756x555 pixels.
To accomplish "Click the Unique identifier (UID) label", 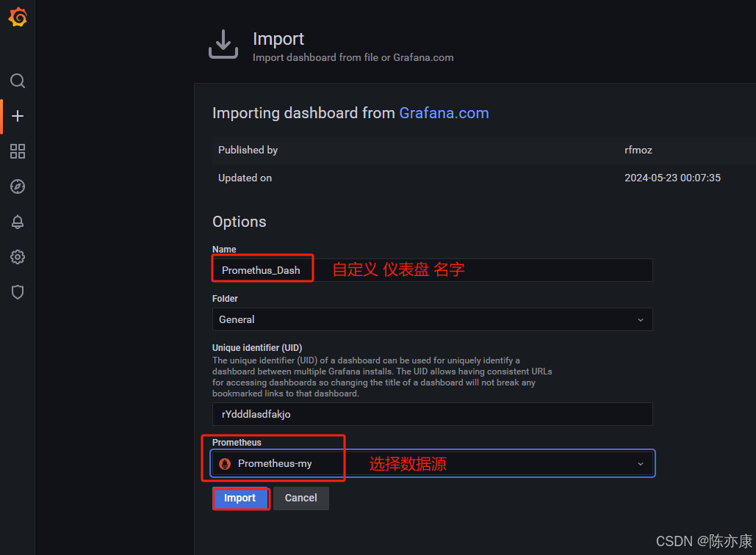I will 257,348.
